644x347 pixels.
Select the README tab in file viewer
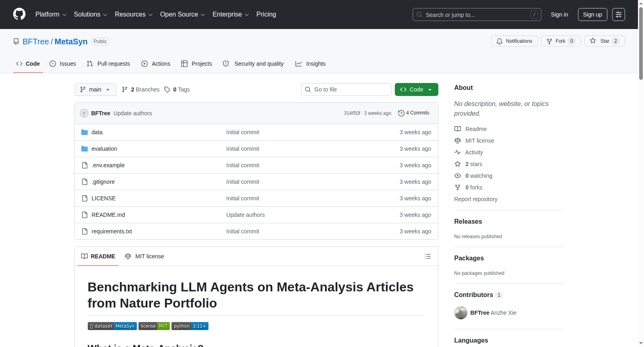98,256
